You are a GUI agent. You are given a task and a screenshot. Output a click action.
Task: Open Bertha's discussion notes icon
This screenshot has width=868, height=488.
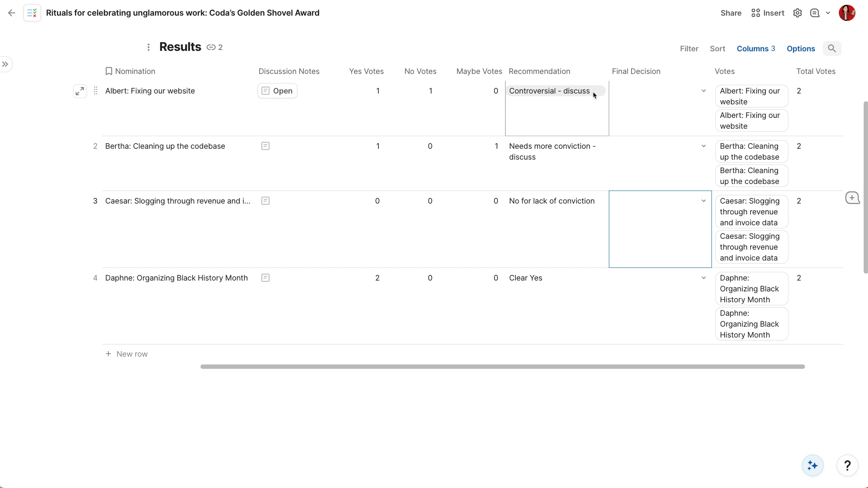pyautogui.click(x=265, y=146)
